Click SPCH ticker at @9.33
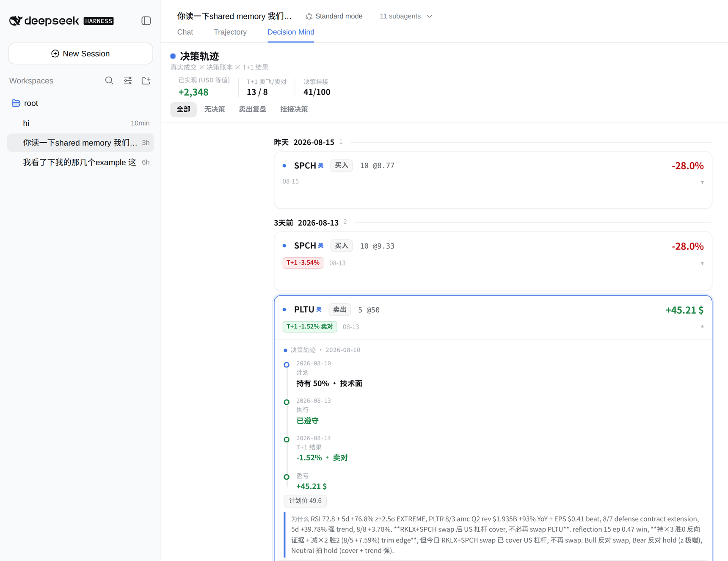Image resolution: width=728 pixels, height=561 pixels. click(x=305, y=246)
